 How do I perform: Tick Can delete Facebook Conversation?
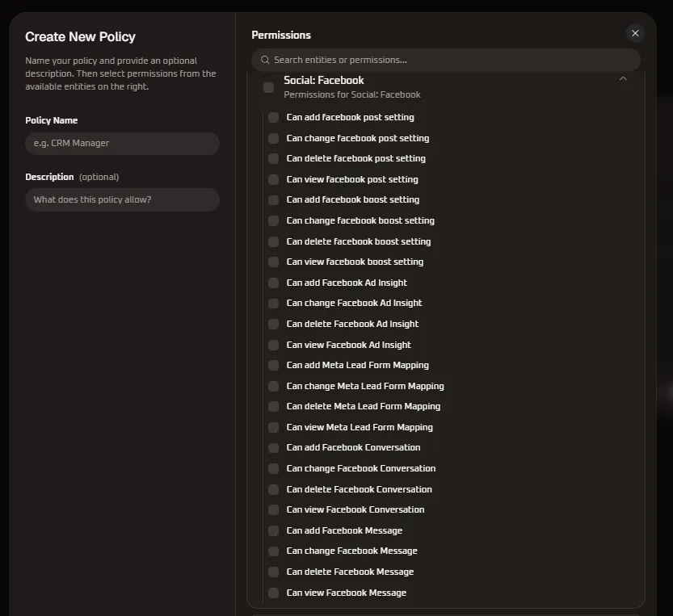(x=273, y=489)
